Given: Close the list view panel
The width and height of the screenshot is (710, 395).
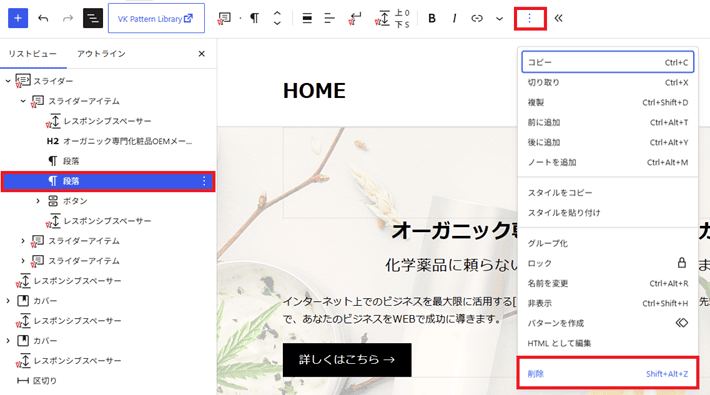Looking at the screenshot, I should click(x=201, y=54).
